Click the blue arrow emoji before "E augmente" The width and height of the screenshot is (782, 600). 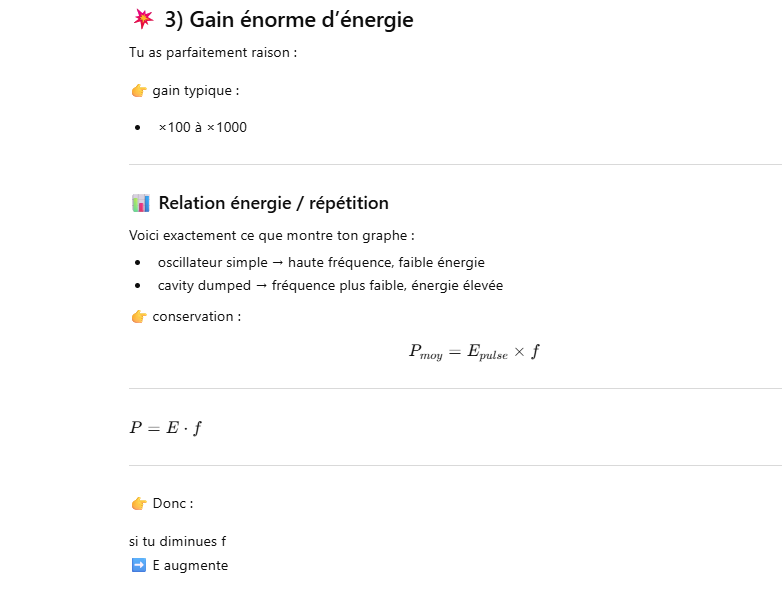pyautogui.click(x=139, y=565)
